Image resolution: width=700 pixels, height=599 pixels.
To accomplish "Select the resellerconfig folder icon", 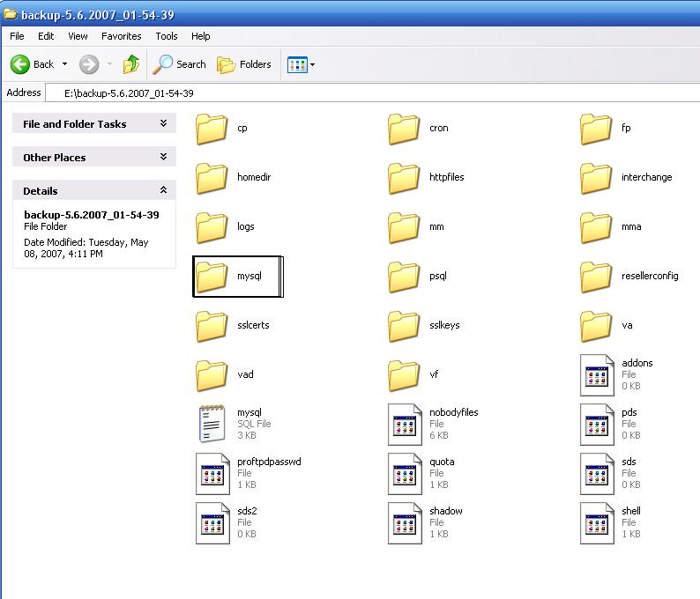I will 596,277.
